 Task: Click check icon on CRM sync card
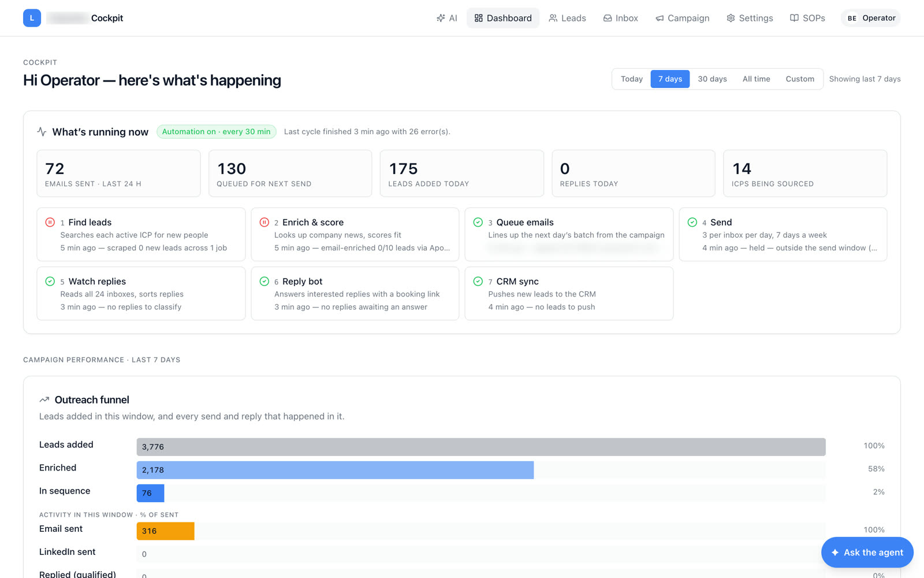click(x=478, y=281)
